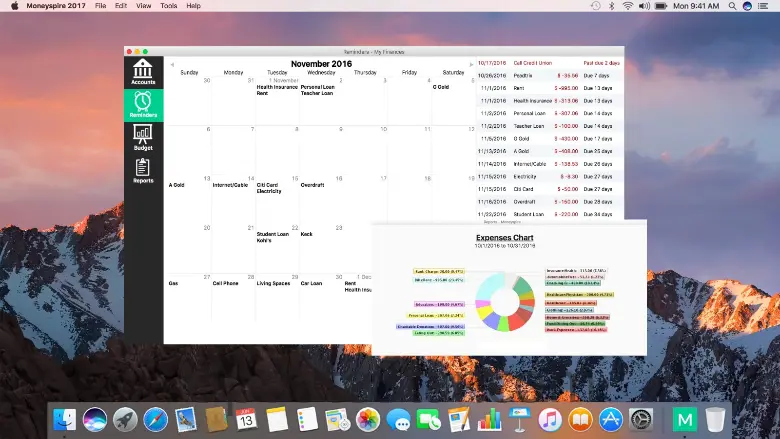Select the Personal Loan row in the reminder list
Viewport: 780px width, 439px height.
[x=550, y=113]
